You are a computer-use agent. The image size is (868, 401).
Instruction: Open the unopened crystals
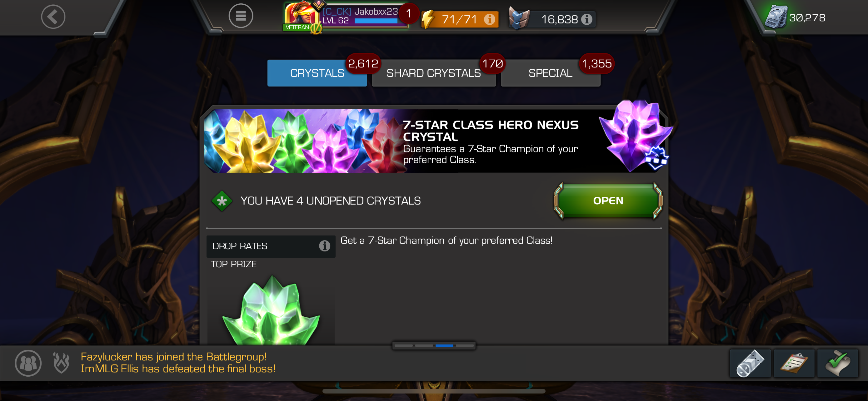(608, 201)
